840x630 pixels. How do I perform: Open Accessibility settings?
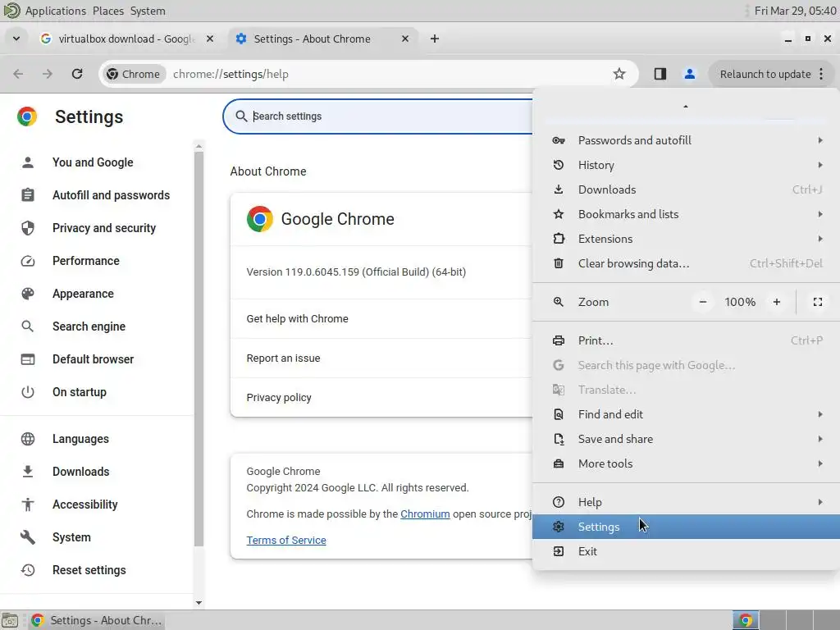(85, 504)
